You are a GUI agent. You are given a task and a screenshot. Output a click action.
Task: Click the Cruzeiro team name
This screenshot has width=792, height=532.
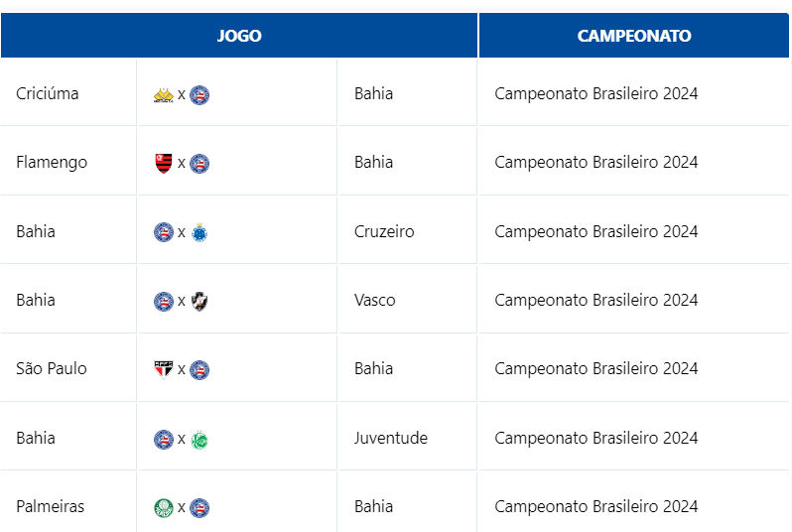(384, 231)
